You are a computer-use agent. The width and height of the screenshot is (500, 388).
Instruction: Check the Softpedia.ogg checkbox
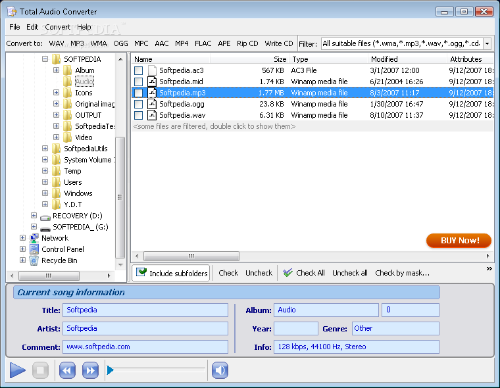click(x=138, y=104)
